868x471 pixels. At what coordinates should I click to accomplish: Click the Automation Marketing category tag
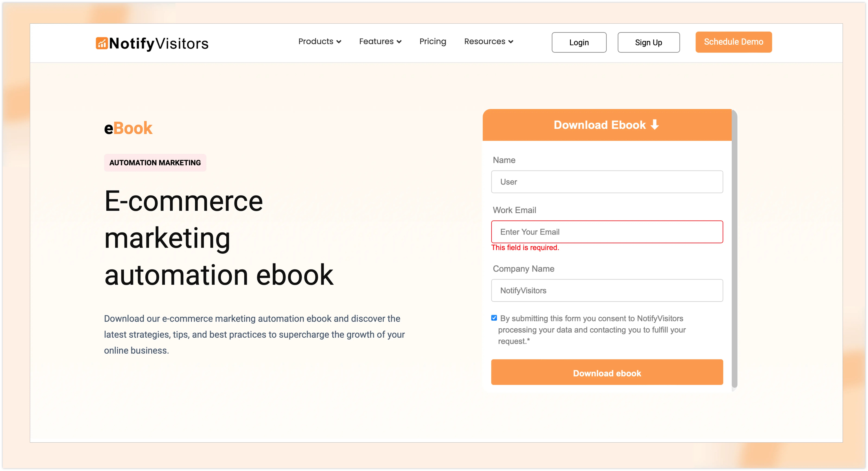pyautogui.click(x=155, y=163)
